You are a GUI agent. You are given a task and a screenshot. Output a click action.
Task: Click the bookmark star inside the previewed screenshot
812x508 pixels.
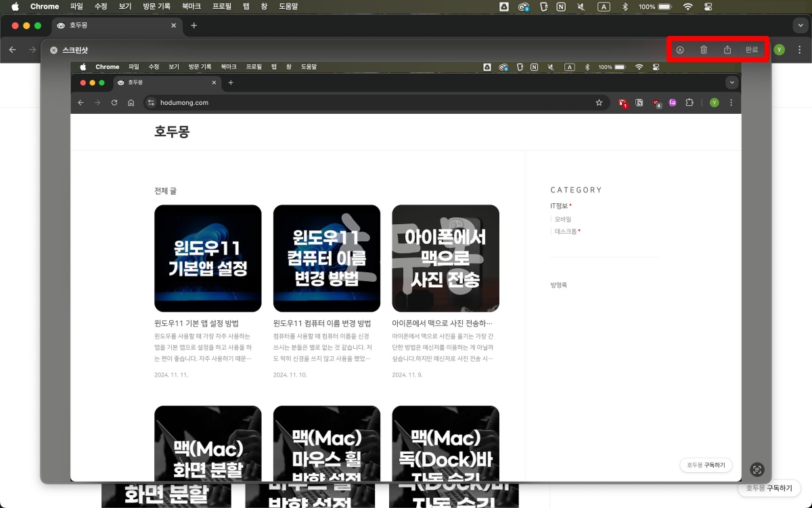click(599, 103)
